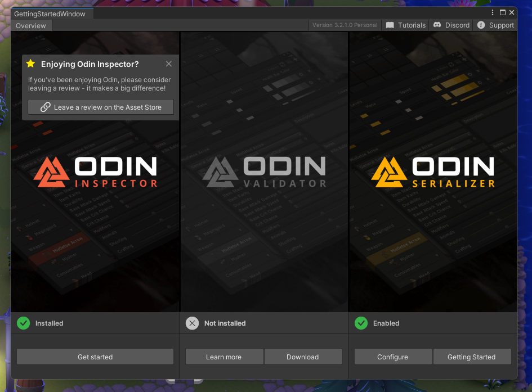Screen dimensions: 532x392
Task: Open Getting Started for Odin Serializer
Action: click(472, 357)
